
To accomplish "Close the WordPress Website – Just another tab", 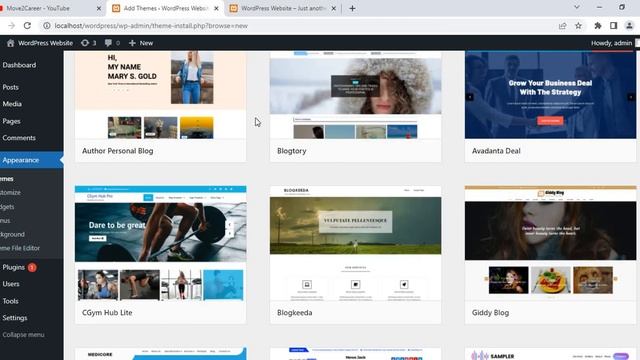I will 333,8.
